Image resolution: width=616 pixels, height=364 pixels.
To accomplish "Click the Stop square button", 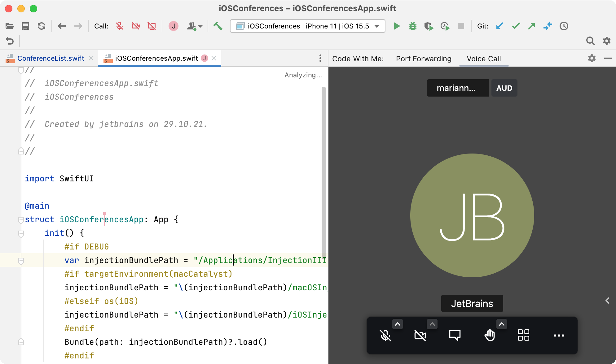I will (461, 26).
